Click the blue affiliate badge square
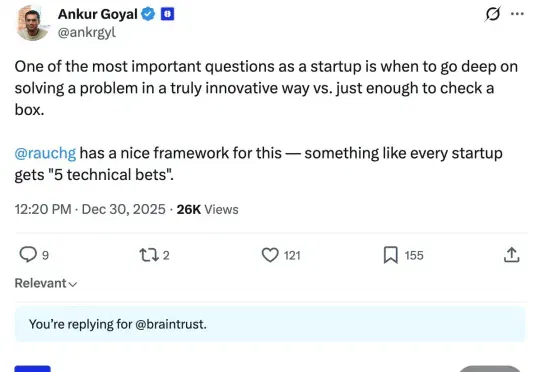540x372 pixels. pyautogui.click(x=167, y=14)
